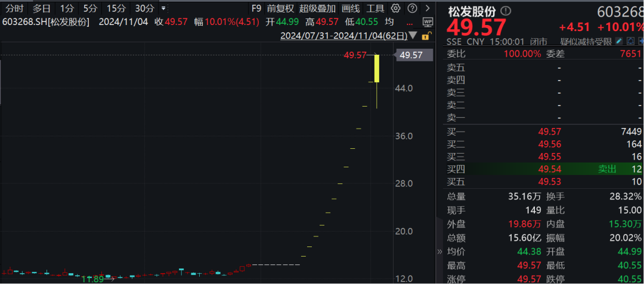Click the F9 button
Screen dimensions: 644x284
[x=256, y=8]
